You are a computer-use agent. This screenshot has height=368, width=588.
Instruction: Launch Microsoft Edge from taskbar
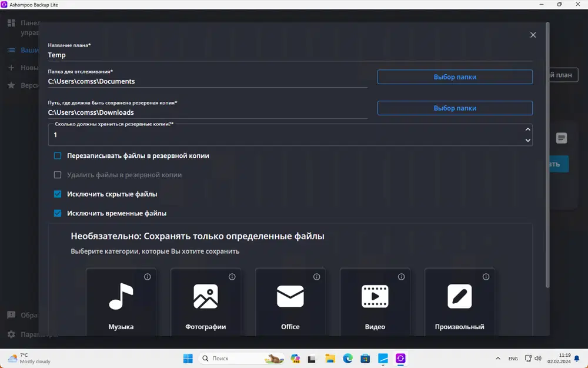tap(348, 359)
